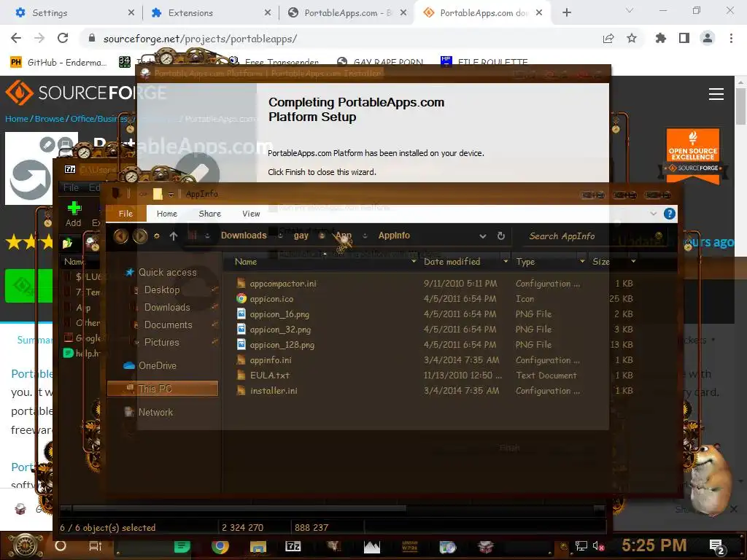Expand the Explorer ribbon chevron

tap(653, 214)
